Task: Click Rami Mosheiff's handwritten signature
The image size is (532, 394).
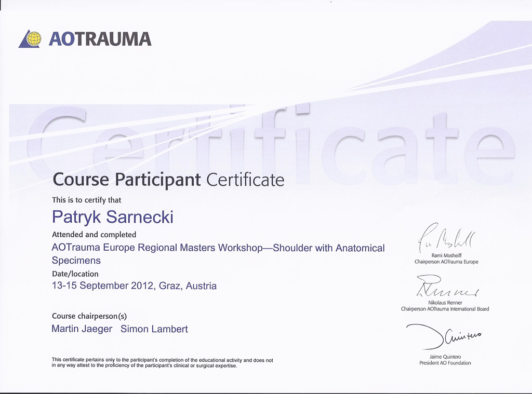Action: (446, 237)
